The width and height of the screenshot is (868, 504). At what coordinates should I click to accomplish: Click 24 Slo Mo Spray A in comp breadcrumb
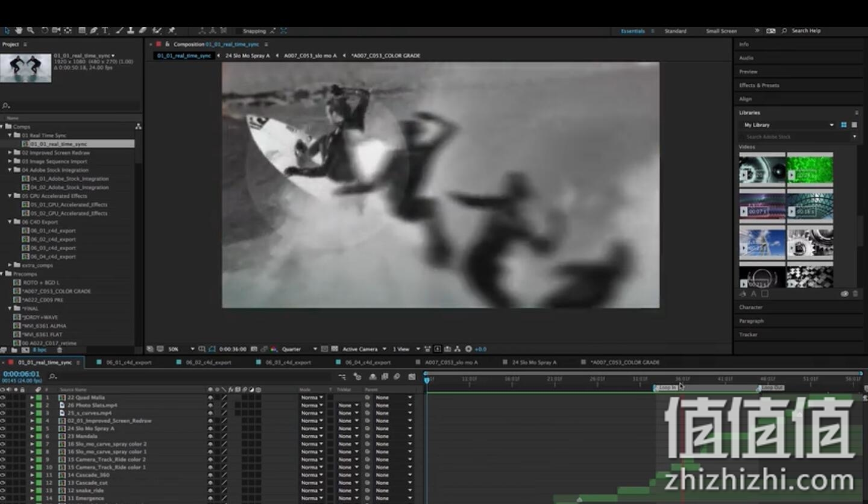coord(247,55)
